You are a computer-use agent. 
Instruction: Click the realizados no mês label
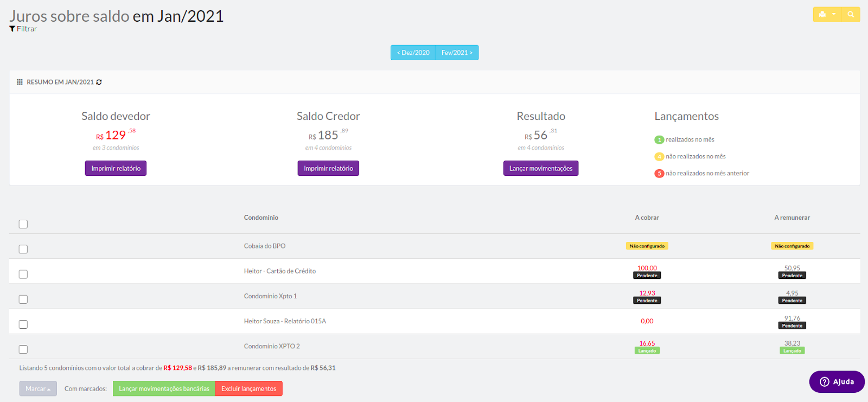coord(690,139)
